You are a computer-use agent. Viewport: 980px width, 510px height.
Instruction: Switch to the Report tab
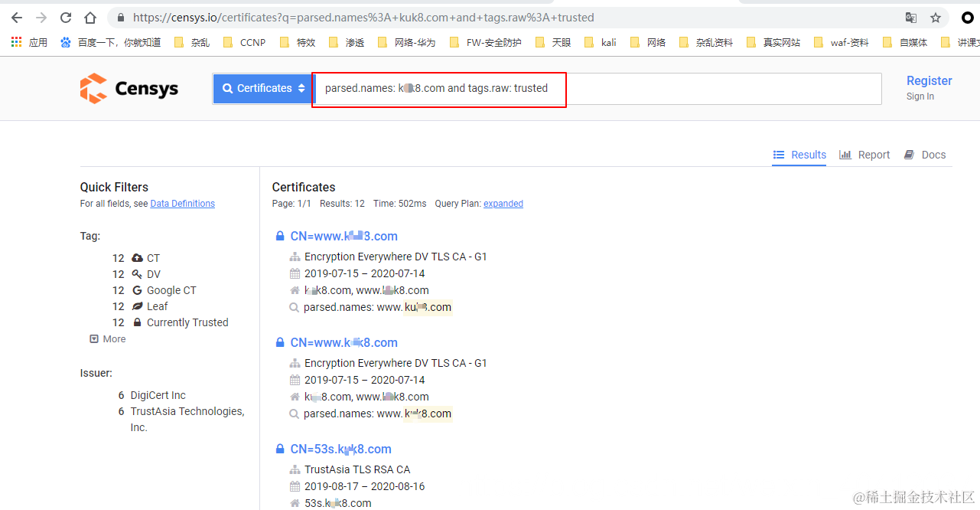[x=864, y=155]
